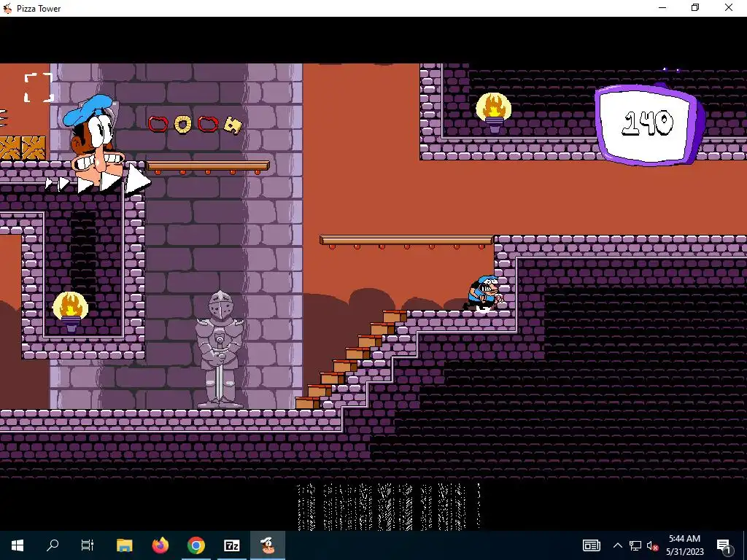Close the Pizza Tower window

[x=729, y=7]
